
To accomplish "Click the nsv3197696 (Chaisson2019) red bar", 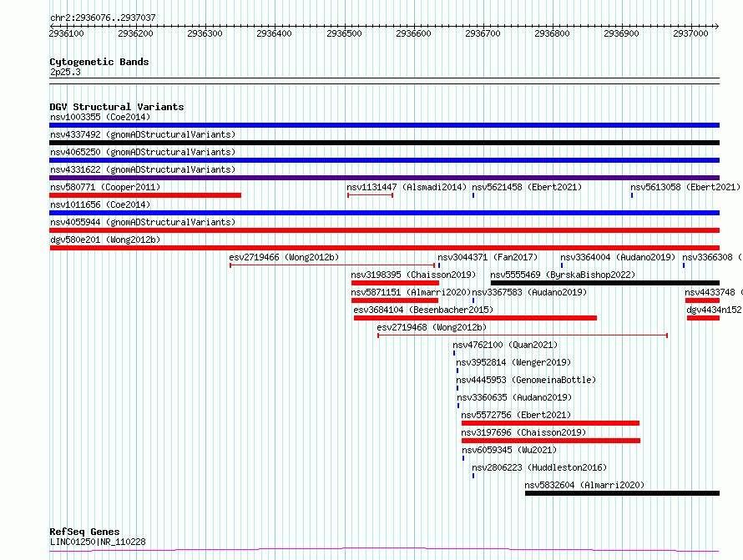I will [x=551, y=441].
